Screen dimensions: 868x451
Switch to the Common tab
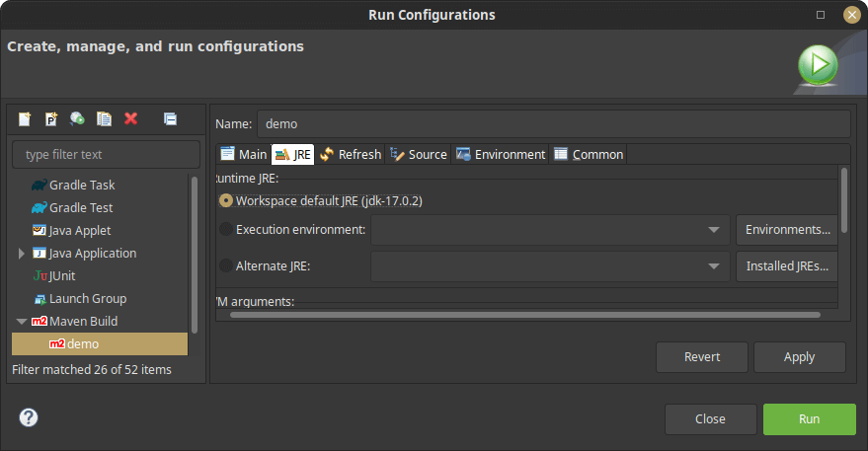(x=589, y=154)
